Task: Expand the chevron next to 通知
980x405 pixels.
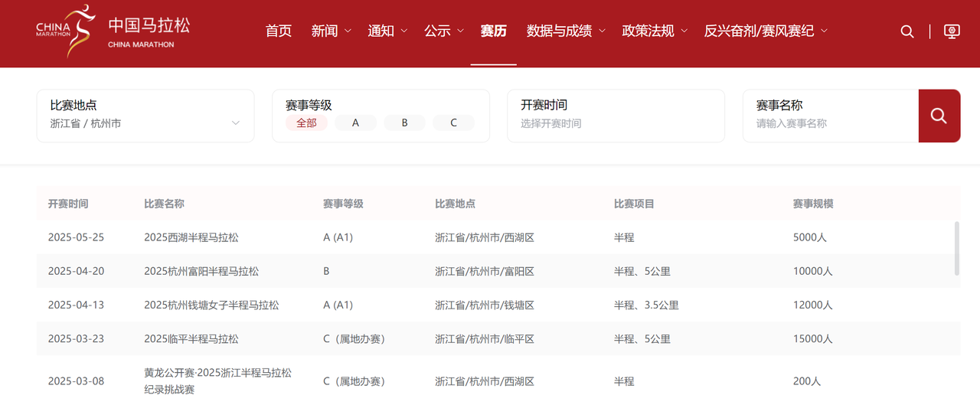Action: (x=404, y=31)
